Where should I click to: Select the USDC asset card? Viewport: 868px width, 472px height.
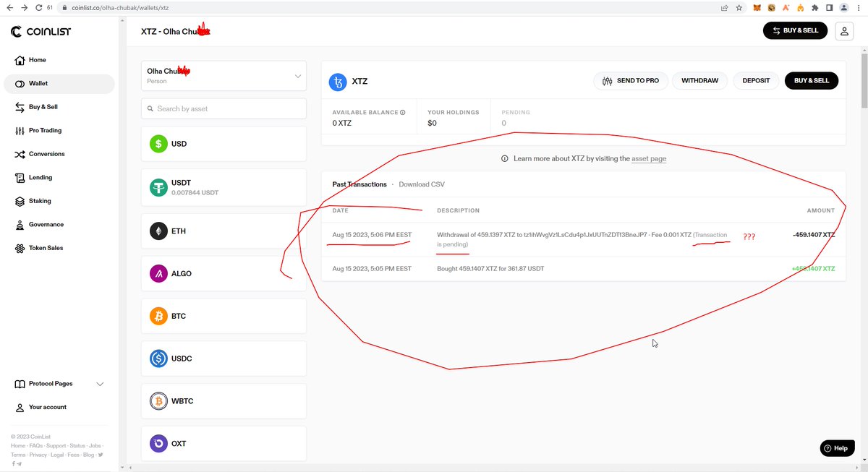point(224,359)
